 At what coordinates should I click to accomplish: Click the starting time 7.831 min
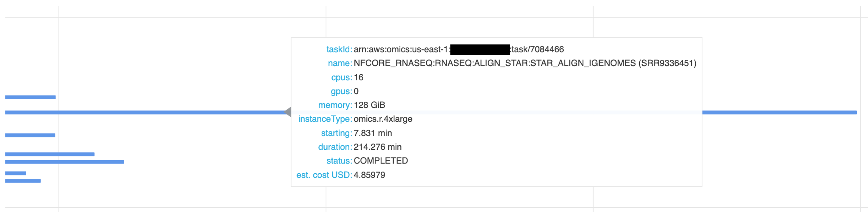pos(373,133)
